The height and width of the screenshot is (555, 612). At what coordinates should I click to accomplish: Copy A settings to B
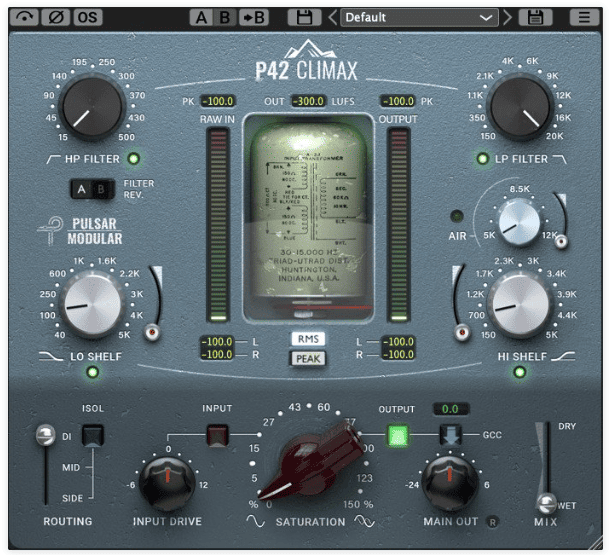click(254, 18)
